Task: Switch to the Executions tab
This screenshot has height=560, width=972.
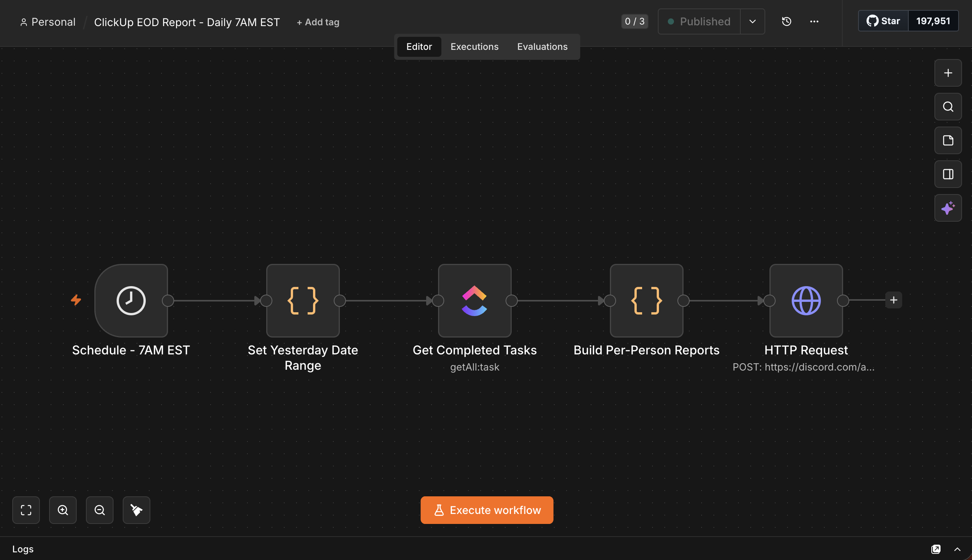Action: (474, 46)
